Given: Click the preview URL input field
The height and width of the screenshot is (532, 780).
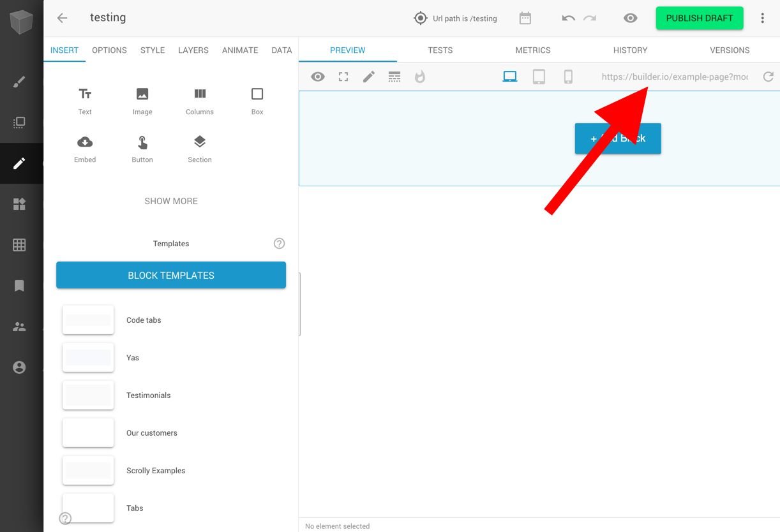Looking at the screenshot, I should point(675,77).
